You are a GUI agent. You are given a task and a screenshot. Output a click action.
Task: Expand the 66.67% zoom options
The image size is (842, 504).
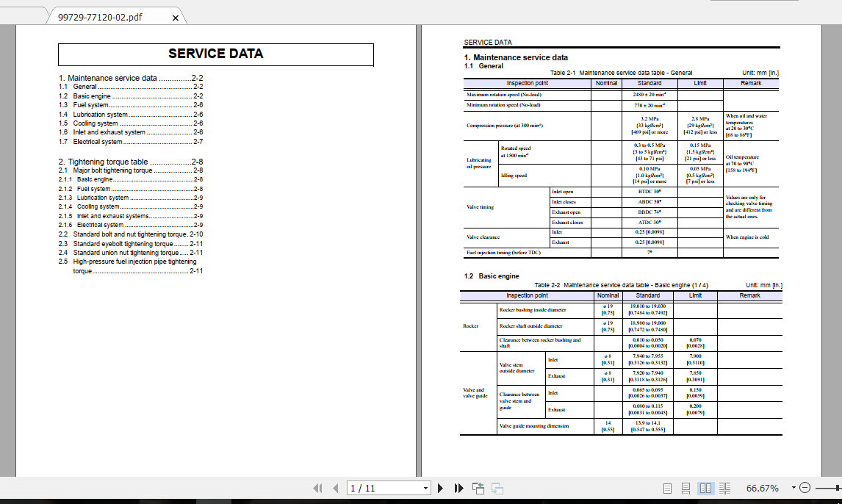click(794, 486)
